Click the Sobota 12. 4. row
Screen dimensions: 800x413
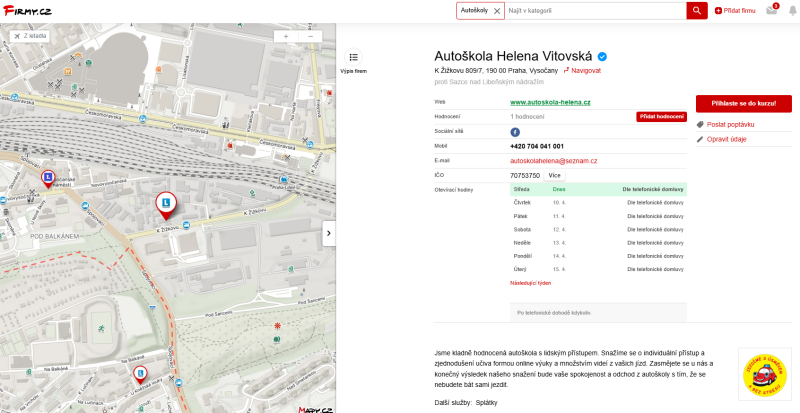pos(598,230)
